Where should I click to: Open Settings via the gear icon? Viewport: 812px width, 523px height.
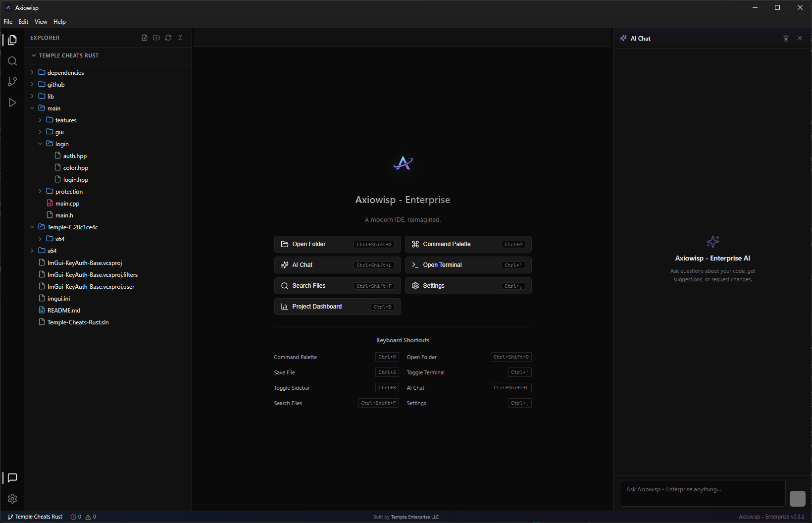click(x=12, y=499)
